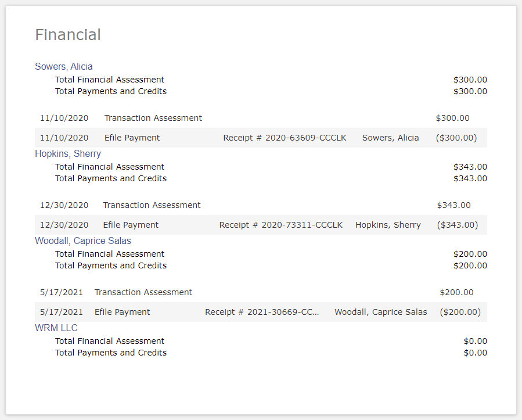Open the Hopkins, Sherry party link
522x420 pixels.
[x=68, y=153]
